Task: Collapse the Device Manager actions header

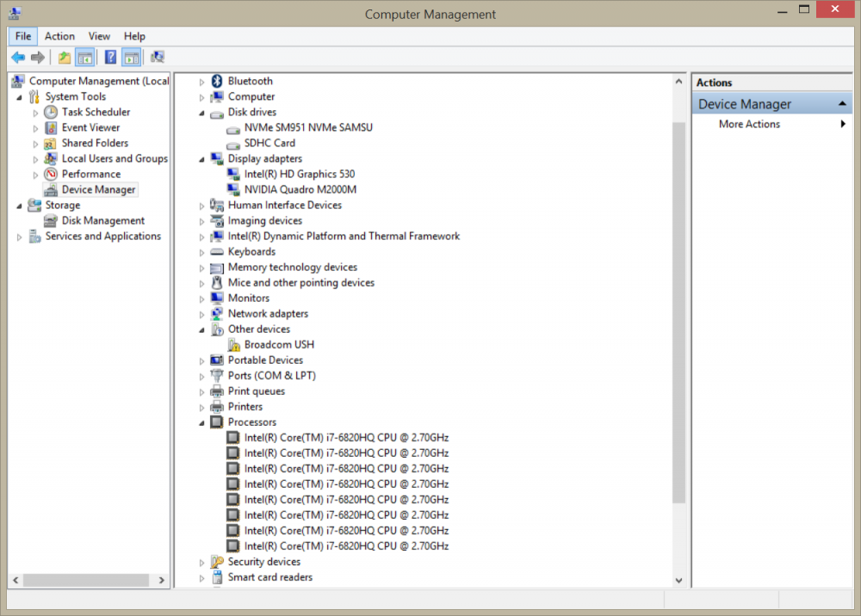Action: (844, 104)
